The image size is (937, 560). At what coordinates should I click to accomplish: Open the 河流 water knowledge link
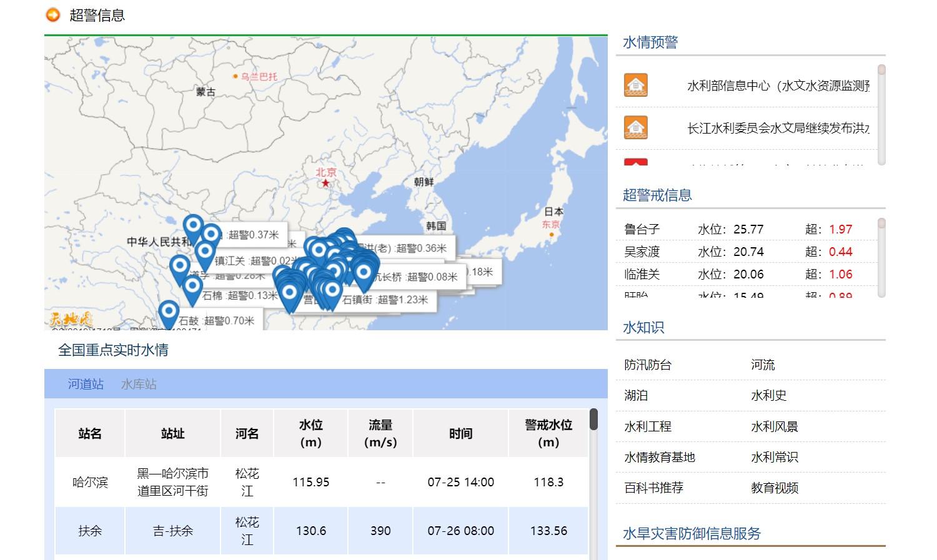click(763, 365)
